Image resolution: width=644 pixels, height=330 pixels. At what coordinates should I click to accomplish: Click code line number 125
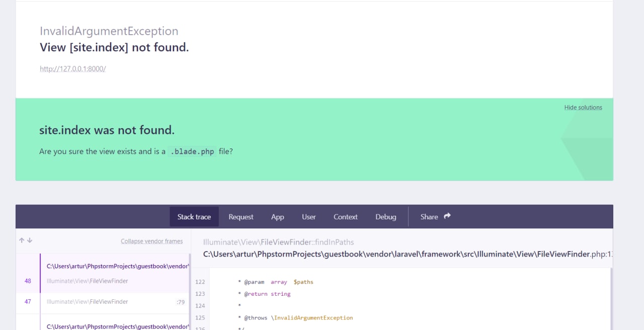click(x=200, y=318)
